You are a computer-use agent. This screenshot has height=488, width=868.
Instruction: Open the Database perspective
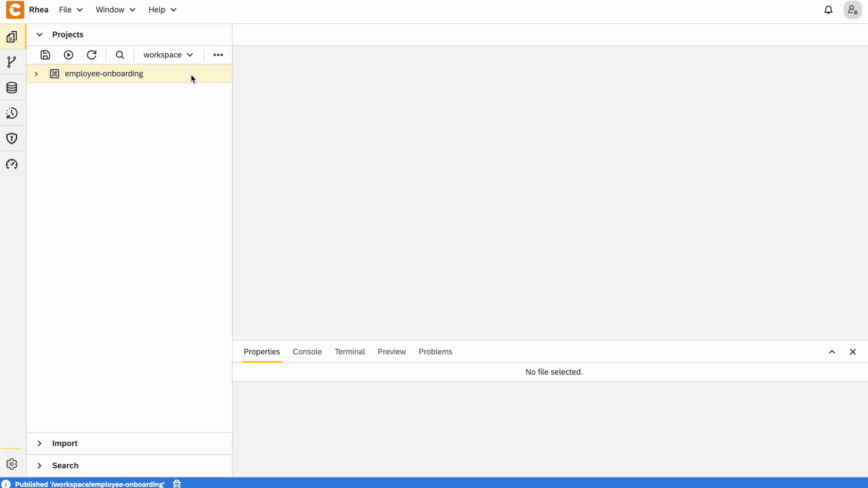(12, 88)
